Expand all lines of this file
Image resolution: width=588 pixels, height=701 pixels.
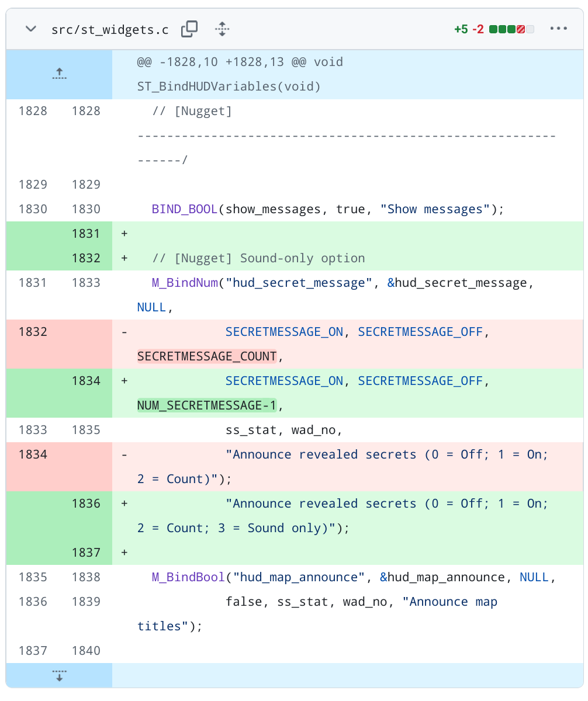click(x=222, y=29)
